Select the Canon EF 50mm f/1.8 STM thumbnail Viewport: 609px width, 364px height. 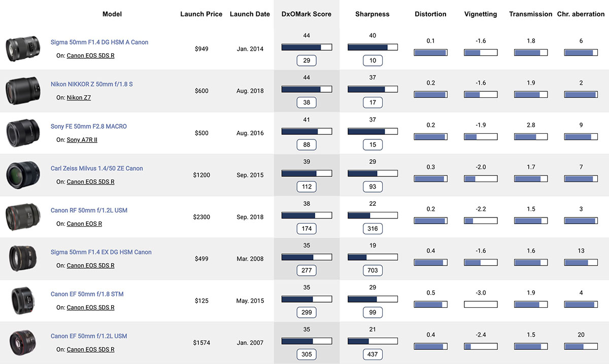[x=22, y=301]
